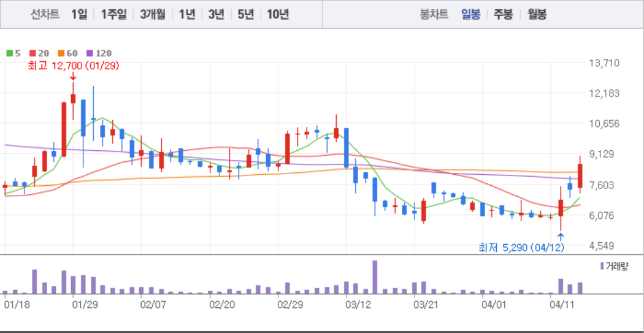Click the 12,183 price axis label

604,94
